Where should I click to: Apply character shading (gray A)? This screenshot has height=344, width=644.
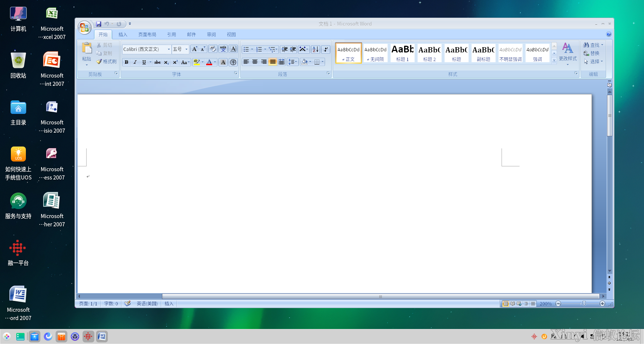[x=223, y=62]
